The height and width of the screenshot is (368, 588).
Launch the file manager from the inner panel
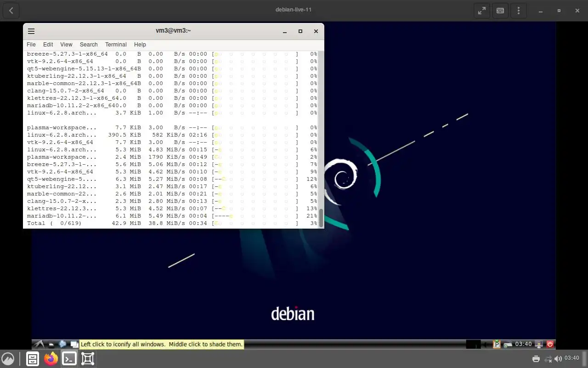(x=51, y=344)
